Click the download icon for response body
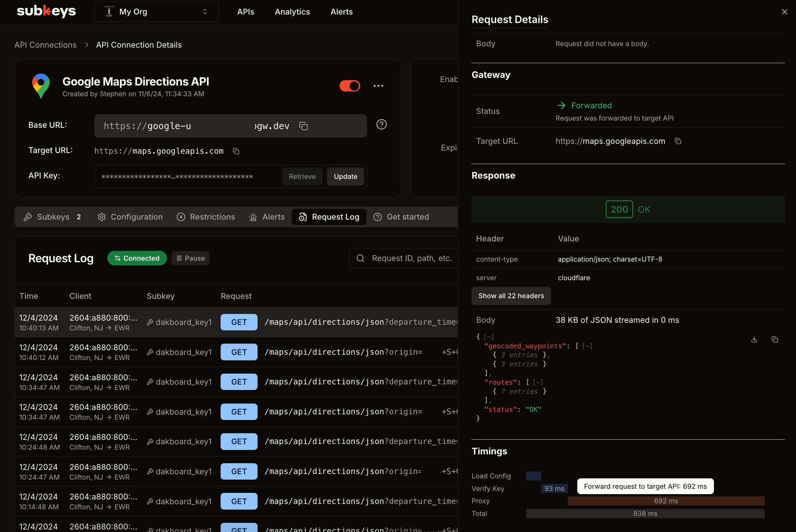Screen dimensions: 796x532 point(754,340)
